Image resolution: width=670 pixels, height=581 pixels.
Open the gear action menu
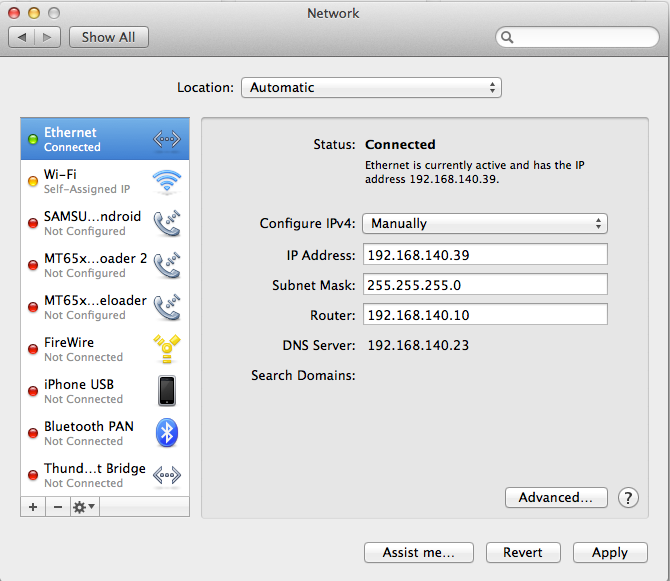pos(84,507)
